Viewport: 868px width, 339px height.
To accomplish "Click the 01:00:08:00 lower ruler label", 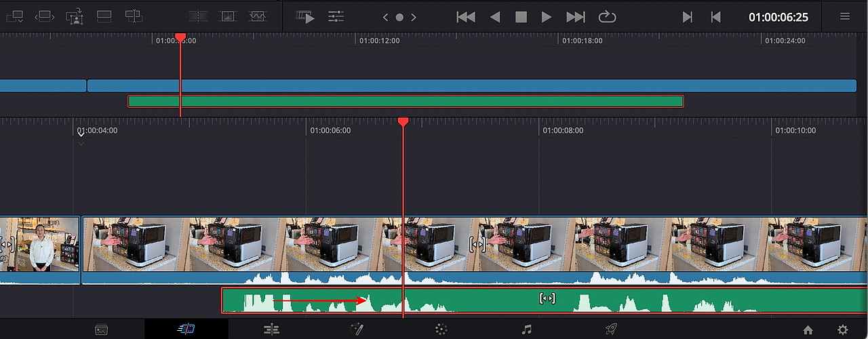I will click(563, 130).
